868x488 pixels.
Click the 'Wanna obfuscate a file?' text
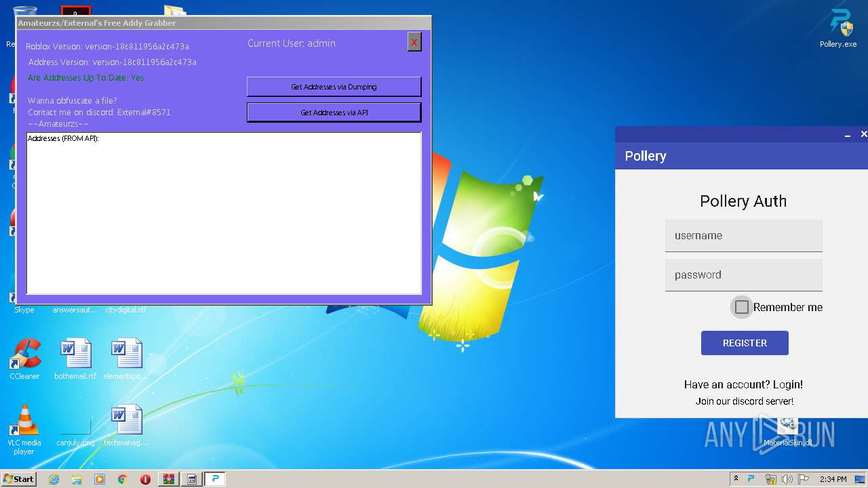[72, 101]
